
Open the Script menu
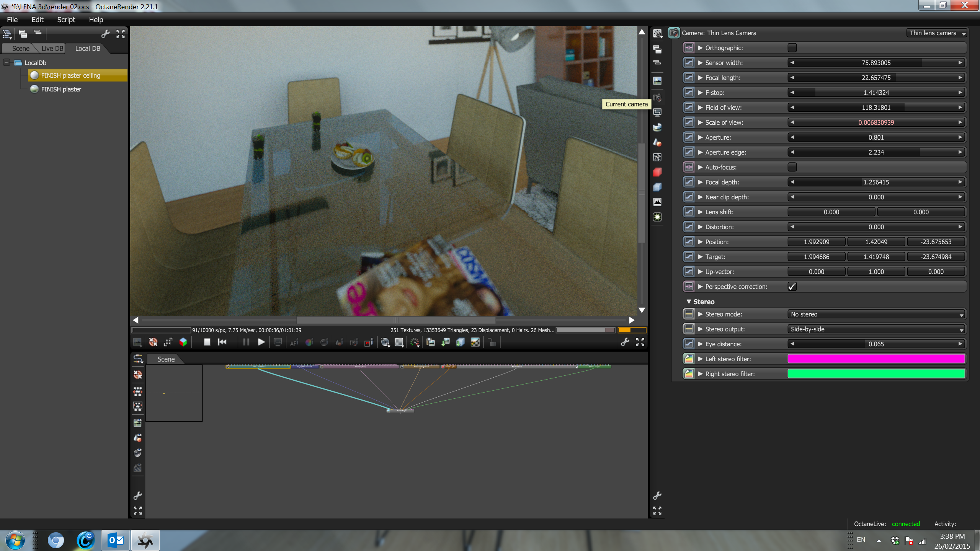[66, 20]
